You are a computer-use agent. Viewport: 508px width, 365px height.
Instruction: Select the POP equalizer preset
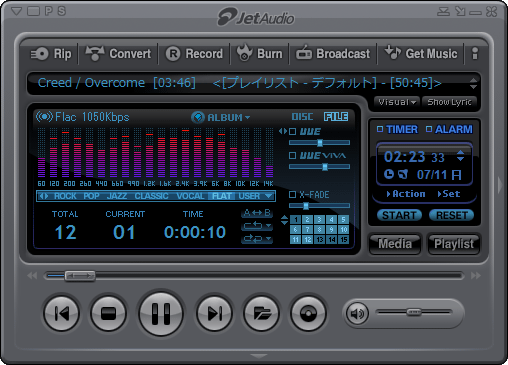pyautogui.click(x=91, y=196)
